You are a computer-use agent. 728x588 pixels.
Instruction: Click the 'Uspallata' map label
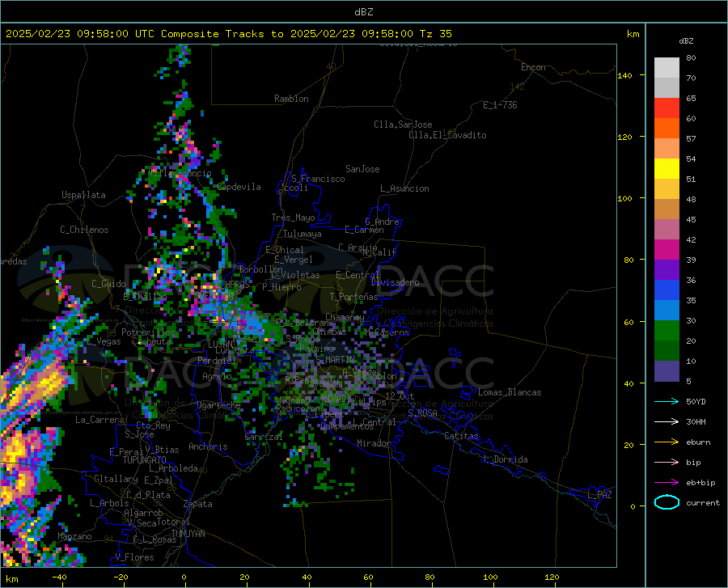(x=83, y=195)
